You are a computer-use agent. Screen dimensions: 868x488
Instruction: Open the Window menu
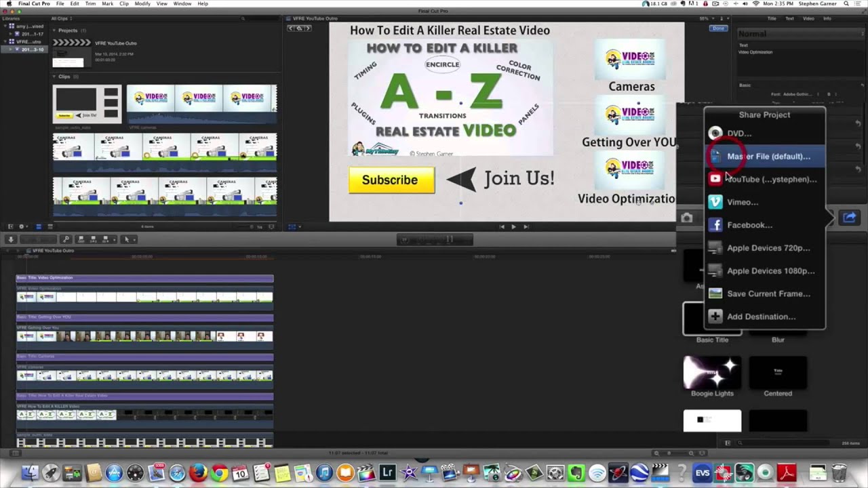[x=182, y=4]
